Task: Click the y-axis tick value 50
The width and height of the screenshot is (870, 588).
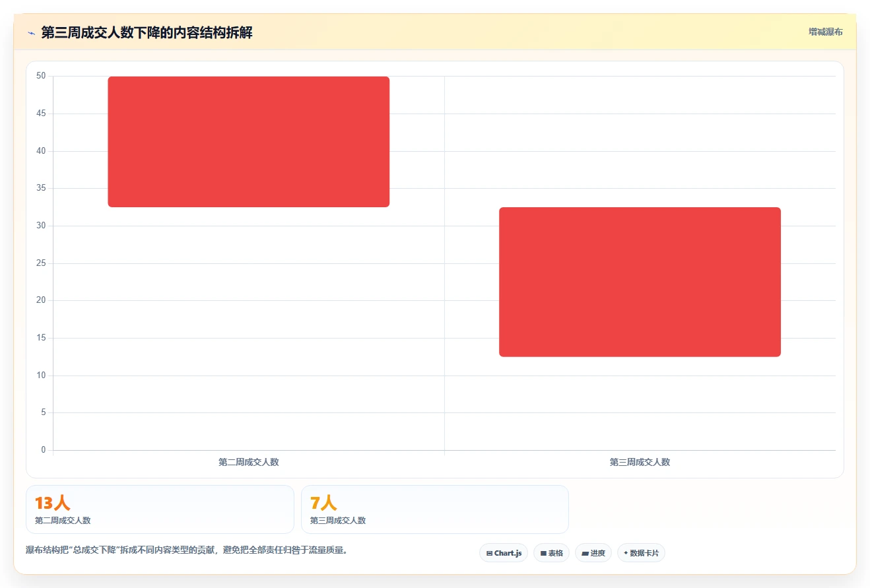Action: tap(41, 76)
